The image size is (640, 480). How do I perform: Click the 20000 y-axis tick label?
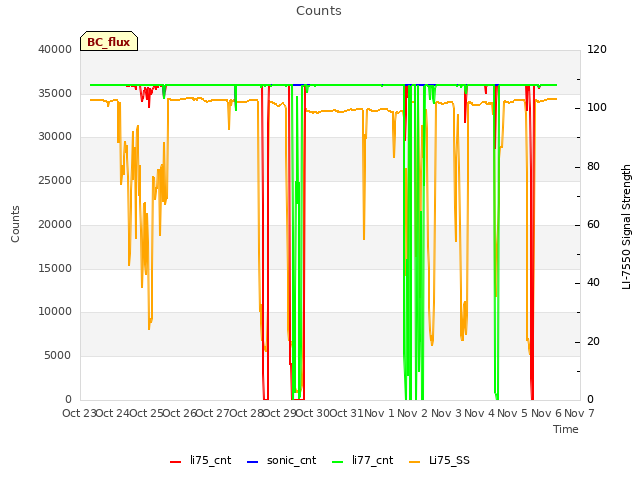click(55, 224)
